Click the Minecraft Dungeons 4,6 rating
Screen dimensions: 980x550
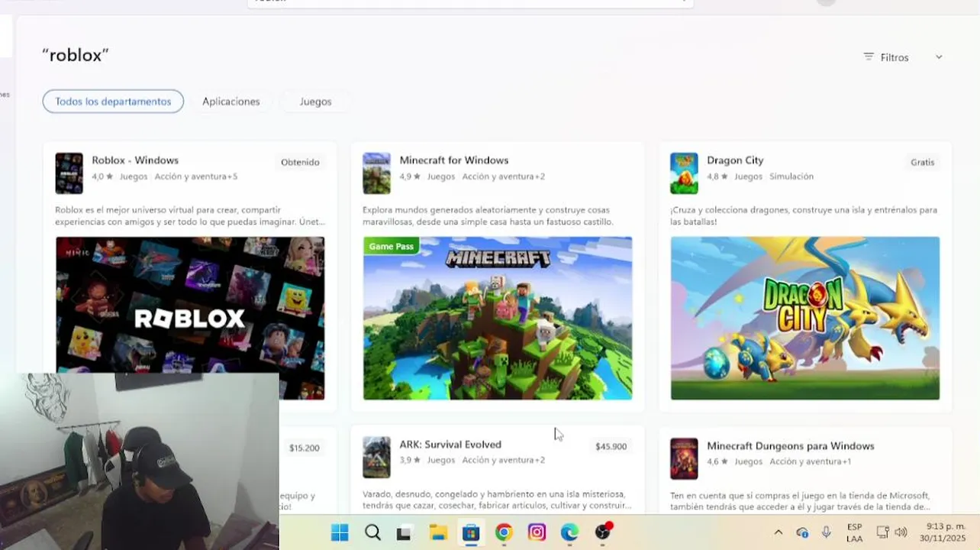click(717, 462)
